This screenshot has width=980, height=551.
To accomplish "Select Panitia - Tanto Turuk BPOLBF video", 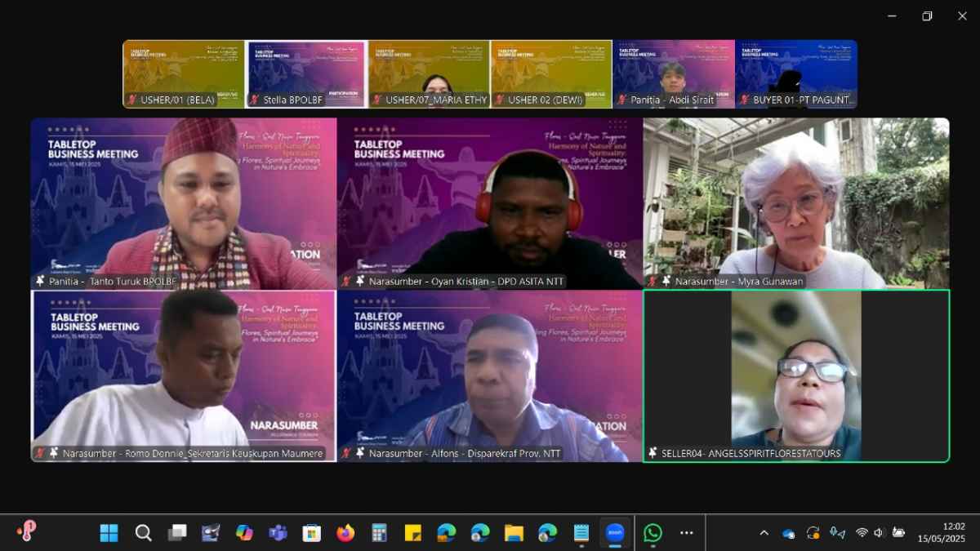I will (x=184, y=203).
